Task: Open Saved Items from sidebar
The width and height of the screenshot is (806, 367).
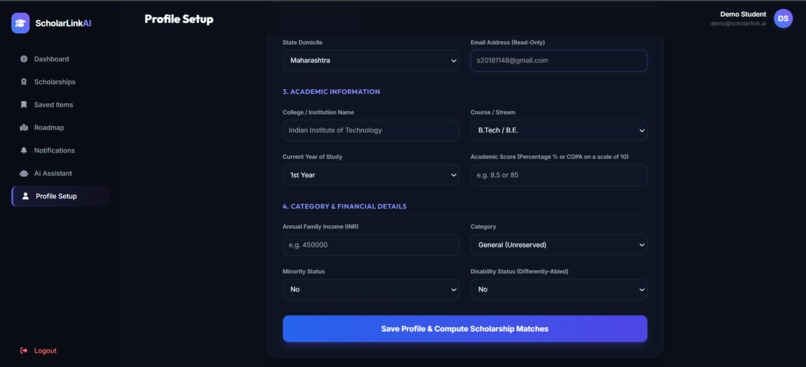Action: point(61,105)
